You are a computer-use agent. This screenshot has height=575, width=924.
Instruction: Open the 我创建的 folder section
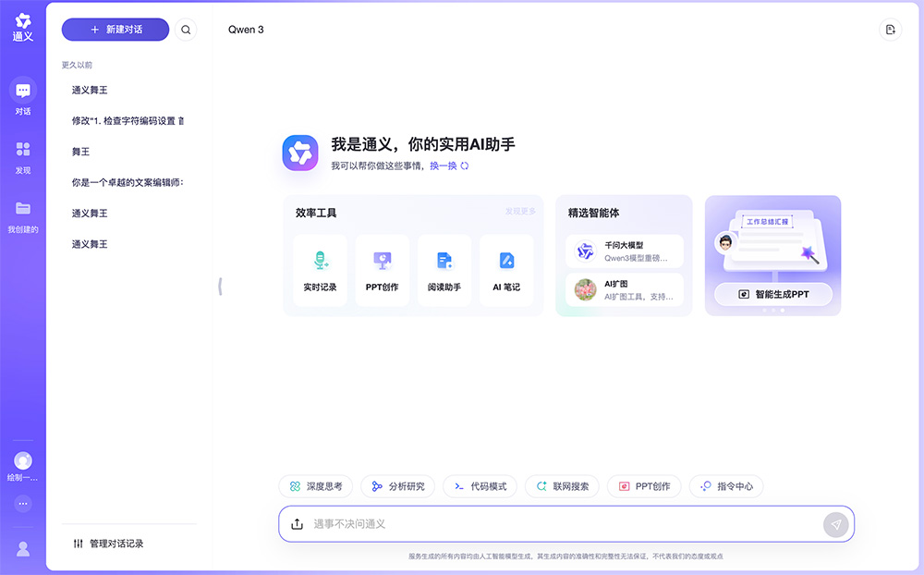[x=23, y=216]
